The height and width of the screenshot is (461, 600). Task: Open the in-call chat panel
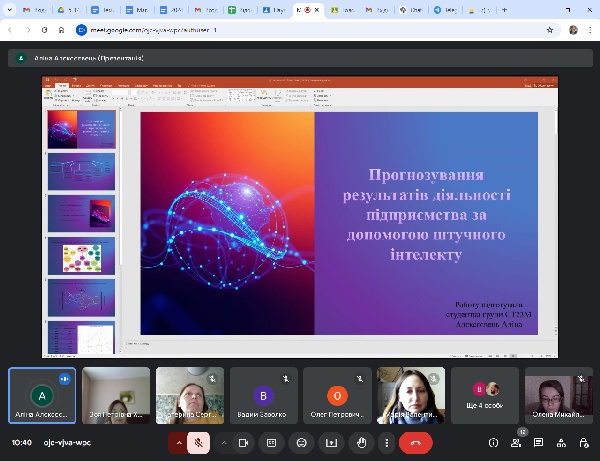(538, 442)
